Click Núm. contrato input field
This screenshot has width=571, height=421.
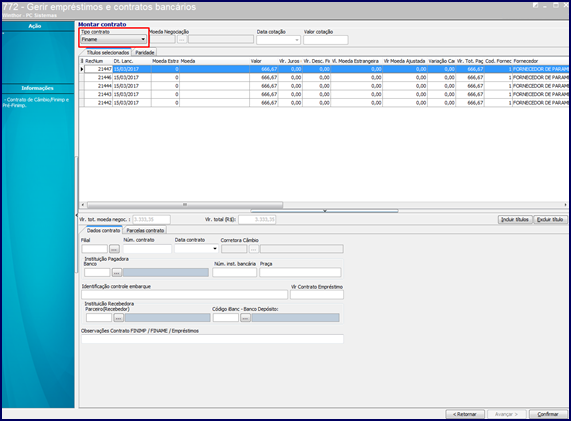pyautogui.click(x=147, y=249)
